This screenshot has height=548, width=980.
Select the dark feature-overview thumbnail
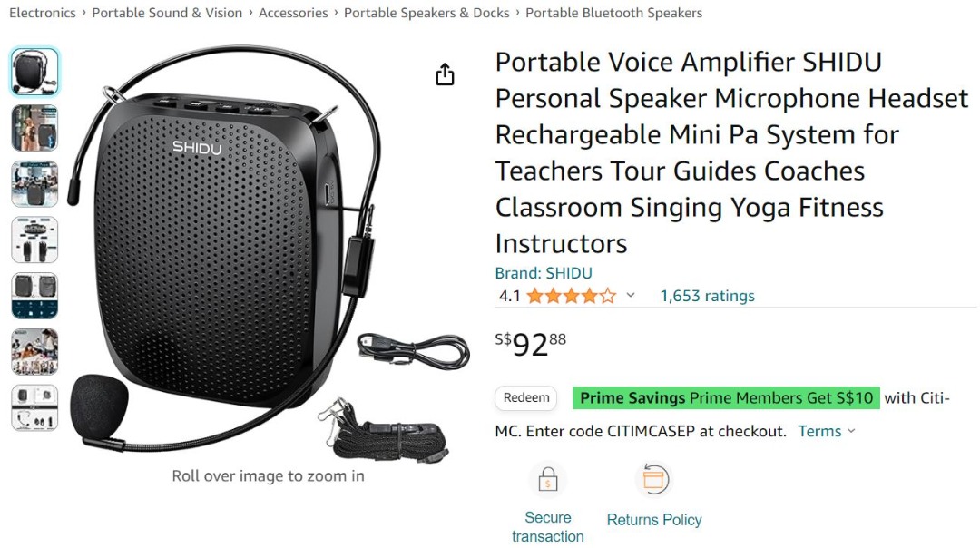tap(34, 295)
